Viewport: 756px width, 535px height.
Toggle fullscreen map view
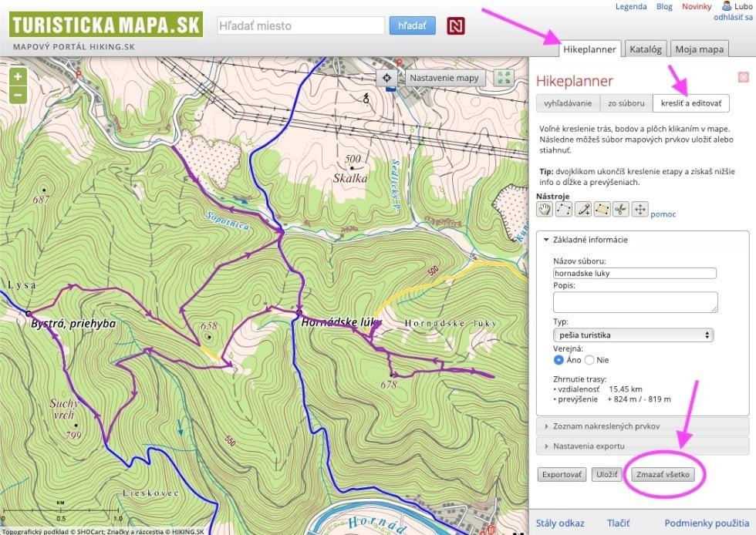pyautogui.click(x=504, y=78)
